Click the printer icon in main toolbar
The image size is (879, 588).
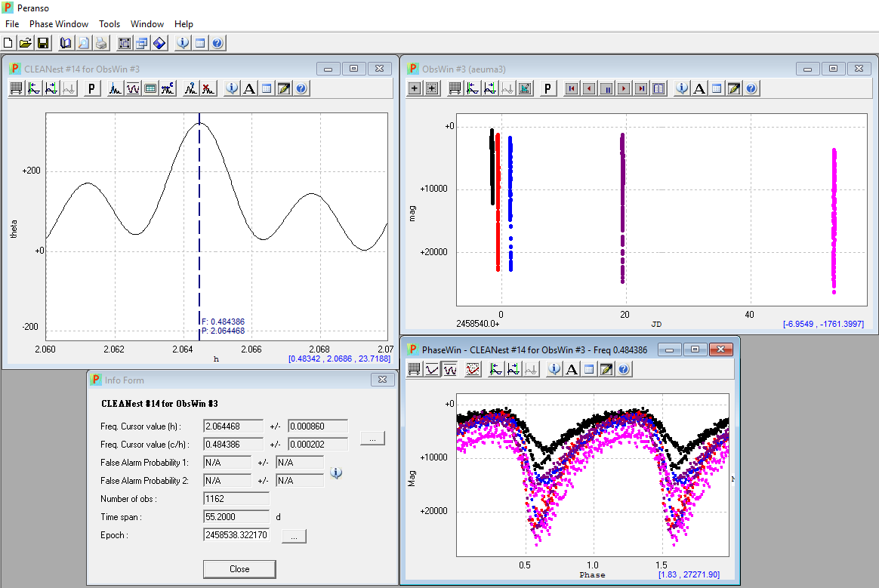point(101,43)
